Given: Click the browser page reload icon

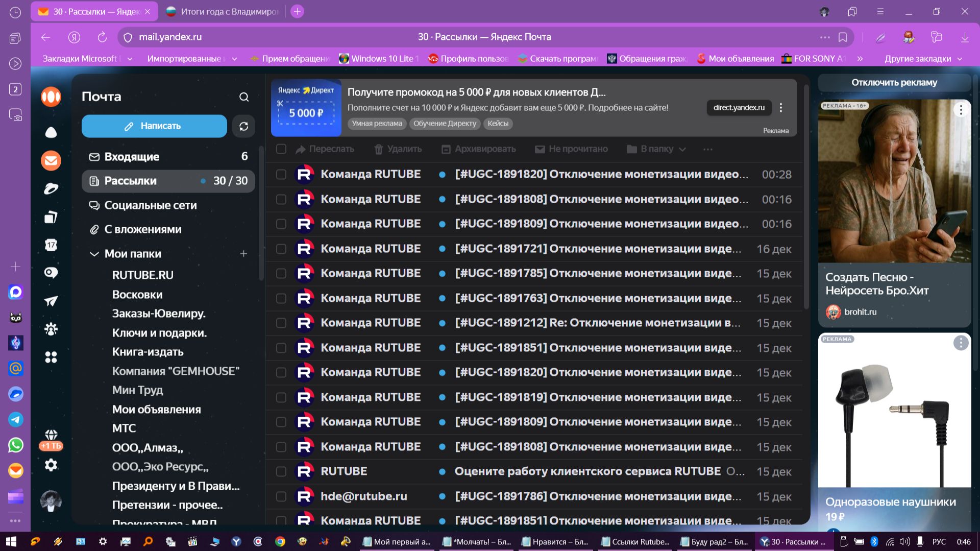Looking at the screenshot, I should coord(102,37).
